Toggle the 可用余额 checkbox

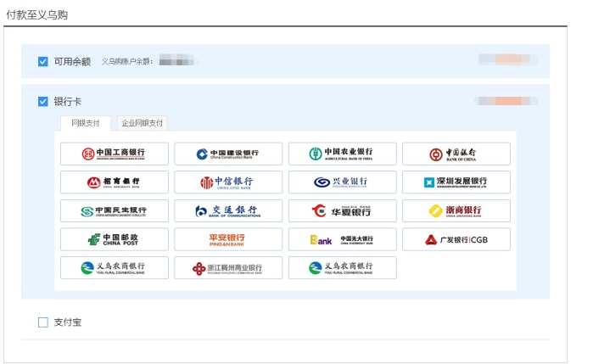[43, 61]
